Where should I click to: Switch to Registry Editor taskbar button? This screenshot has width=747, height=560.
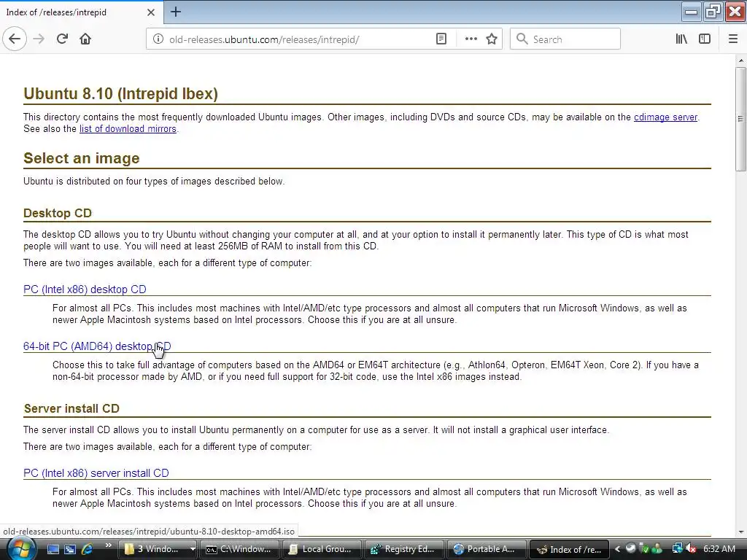tap(404, 549)
